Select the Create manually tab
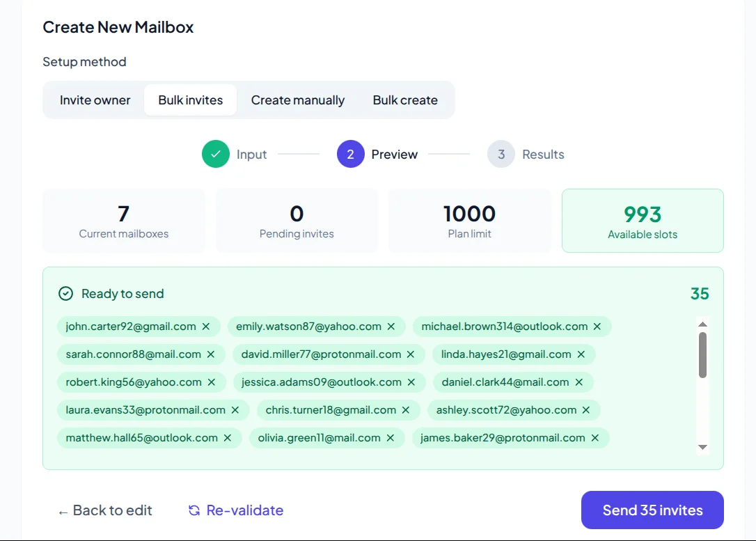The height and width of the screenshot is (541, 756). (x=298, y=100)
